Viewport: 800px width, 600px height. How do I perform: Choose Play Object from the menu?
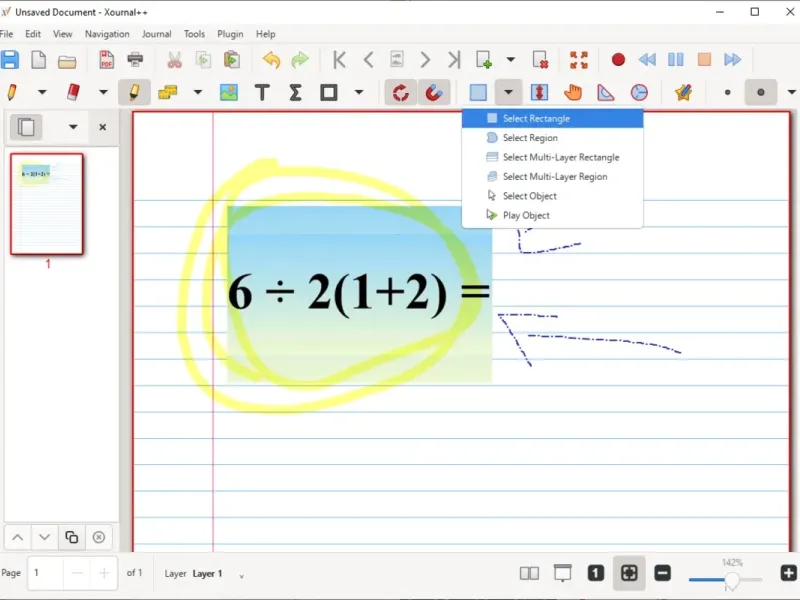(x=552, y=215)
